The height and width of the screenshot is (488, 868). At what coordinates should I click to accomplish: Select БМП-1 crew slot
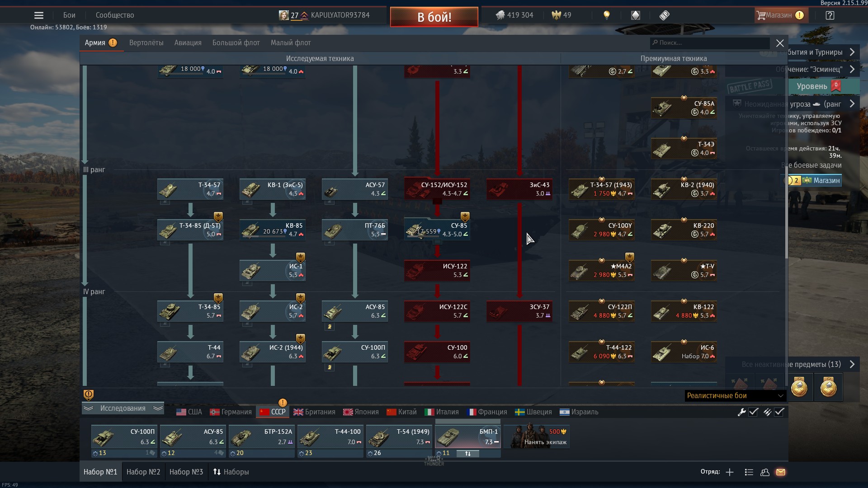[468, 437]
